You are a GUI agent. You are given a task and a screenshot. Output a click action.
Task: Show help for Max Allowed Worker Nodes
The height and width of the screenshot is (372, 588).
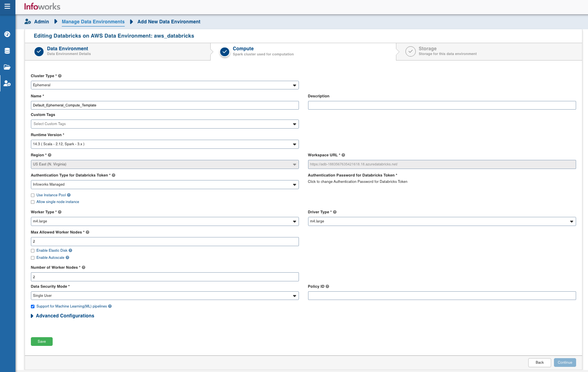[x=88, y=232]
